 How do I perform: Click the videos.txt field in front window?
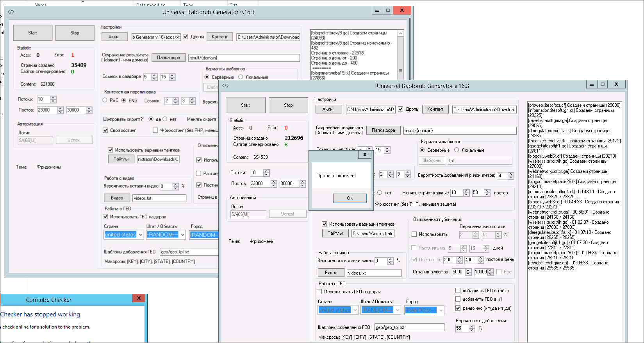pyautogui.click(x=374, y=273)
